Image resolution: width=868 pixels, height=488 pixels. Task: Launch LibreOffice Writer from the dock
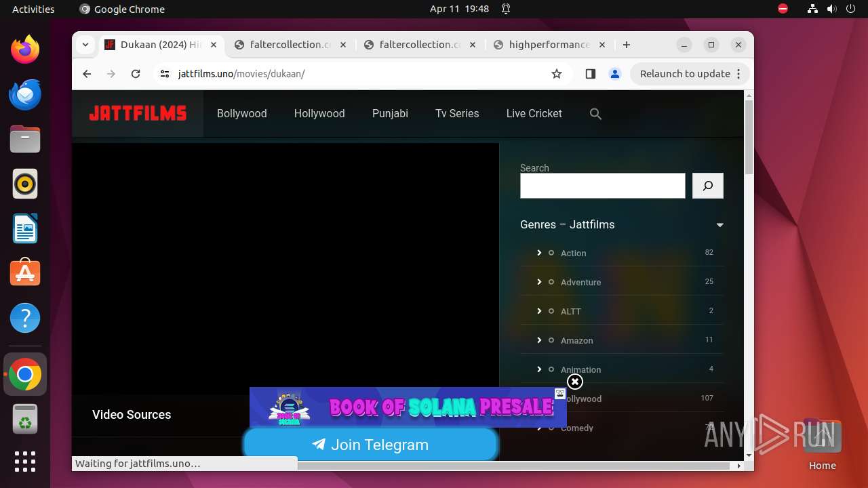pos(25,228)
